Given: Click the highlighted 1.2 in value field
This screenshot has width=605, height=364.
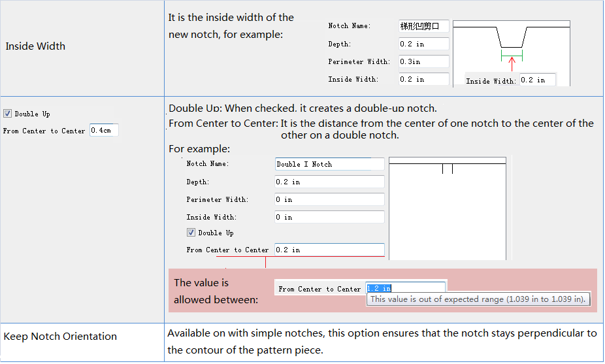Looking at the screenshot, I should (x=405, y=288).
